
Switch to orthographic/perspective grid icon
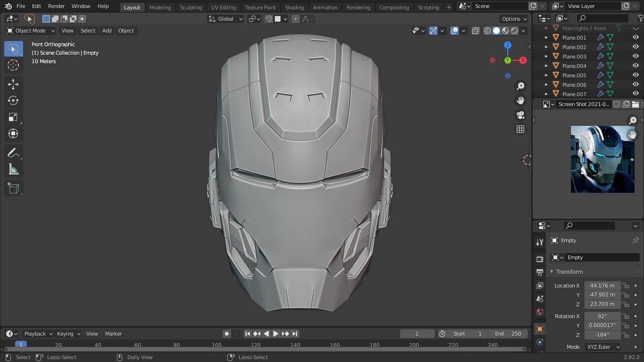520,129
